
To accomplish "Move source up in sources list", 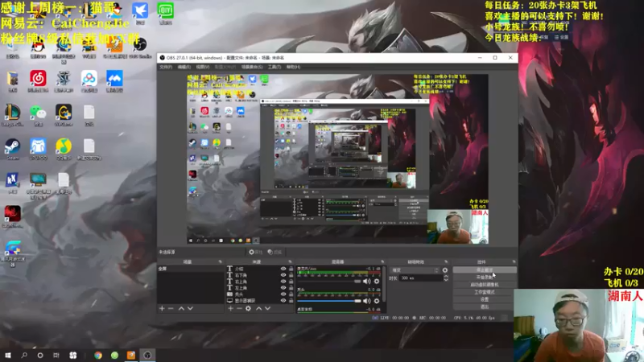I will [x=258, y=308].
